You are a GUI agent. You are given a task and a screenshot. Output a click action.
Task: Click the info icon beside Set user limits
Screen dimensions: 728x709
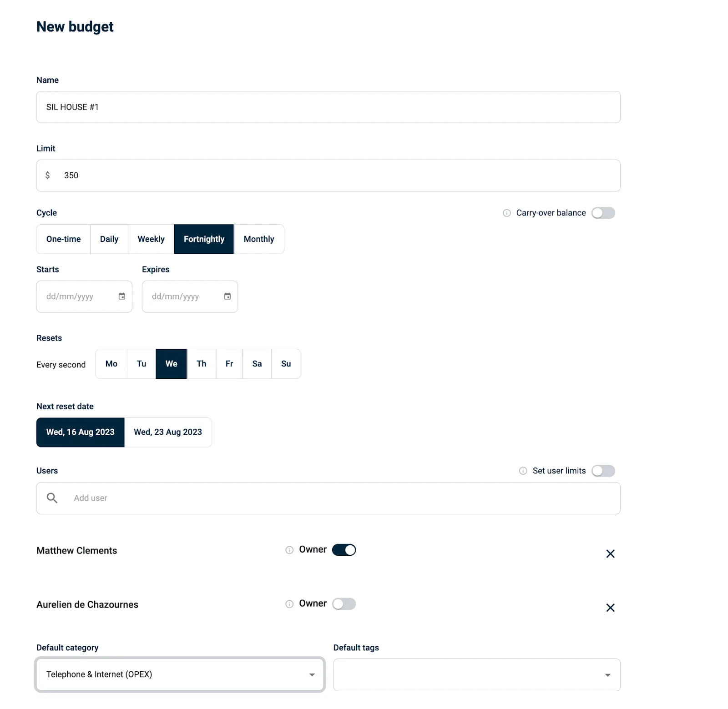coord(522,471)
